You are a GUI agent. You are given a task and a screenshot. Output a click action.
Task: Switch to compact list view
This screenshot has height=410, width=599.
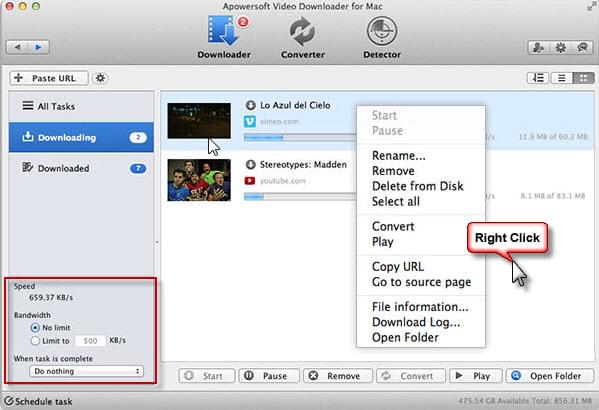pos(561,78)
